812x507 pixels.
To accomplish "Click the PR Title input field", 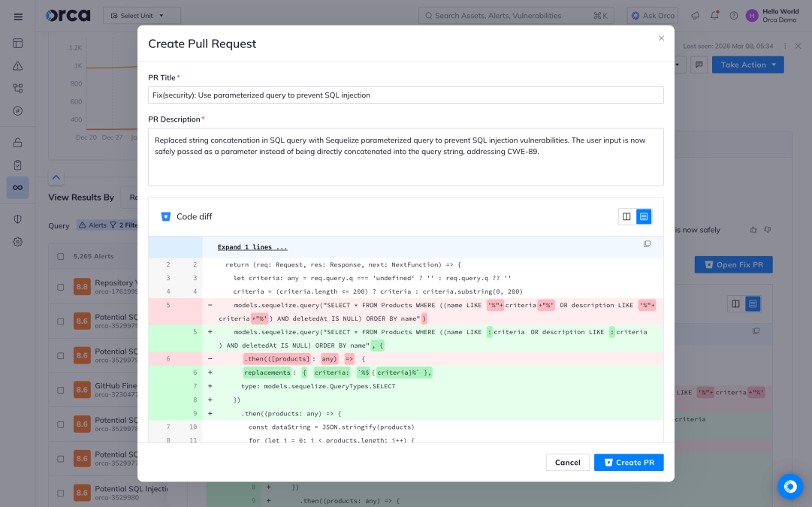I will pyautogui.click(x=406, y=95).
